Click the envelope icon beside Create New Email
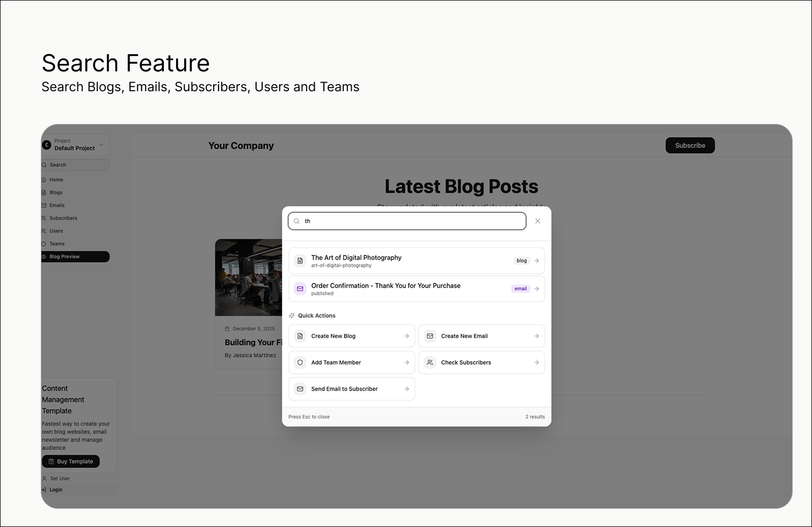 tap(430, 336)
